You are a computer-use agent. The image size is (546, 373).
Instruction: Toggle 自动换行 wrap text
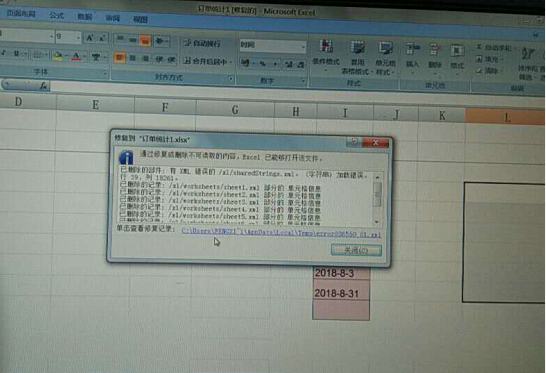pos(202,43)
